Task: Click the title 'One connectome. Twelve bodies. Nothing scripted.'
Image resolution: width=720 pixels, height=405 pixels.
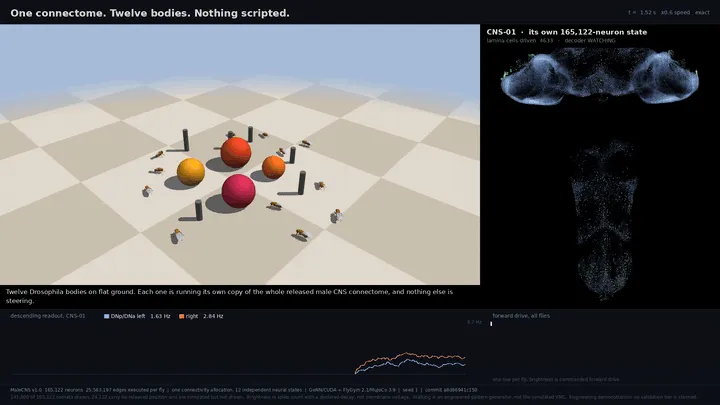Action: click(x=150, y=13)
